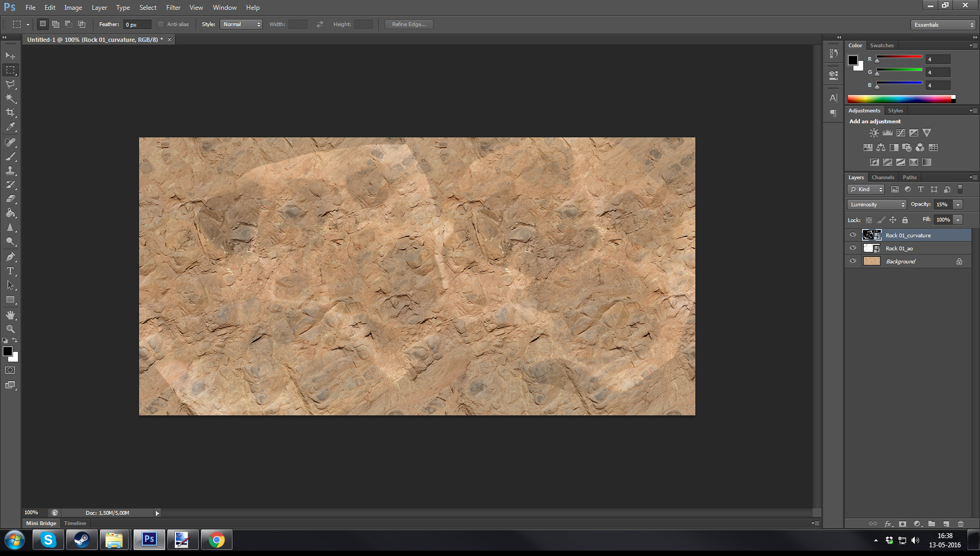This screenshot has width=980, height=556.
Task: Hide the Rock 01_curvature layer
Action: 853,235
